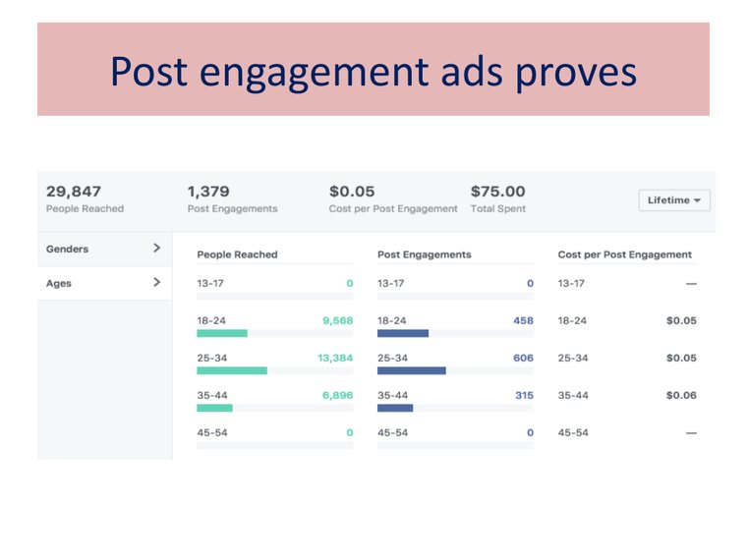Click the 1,379 Post Engagements total
This screenshot has width=747, height=560.
point(208,192)
